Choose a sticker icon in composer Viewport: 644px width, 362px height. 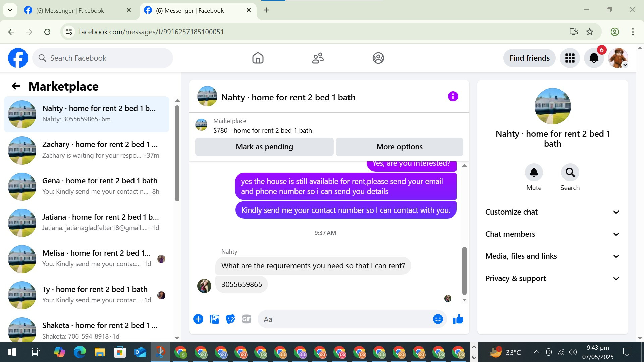coord(230,319)
